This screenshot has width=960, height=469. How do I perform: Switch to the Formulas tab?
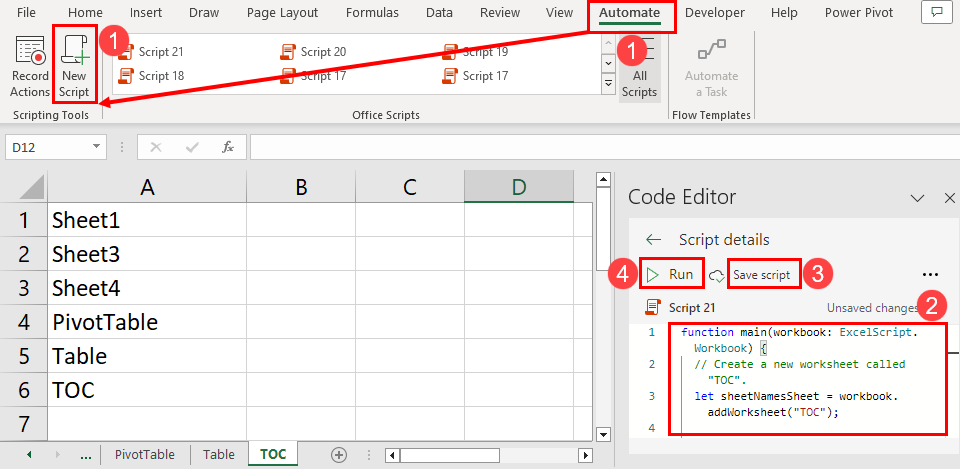(372, 13)
